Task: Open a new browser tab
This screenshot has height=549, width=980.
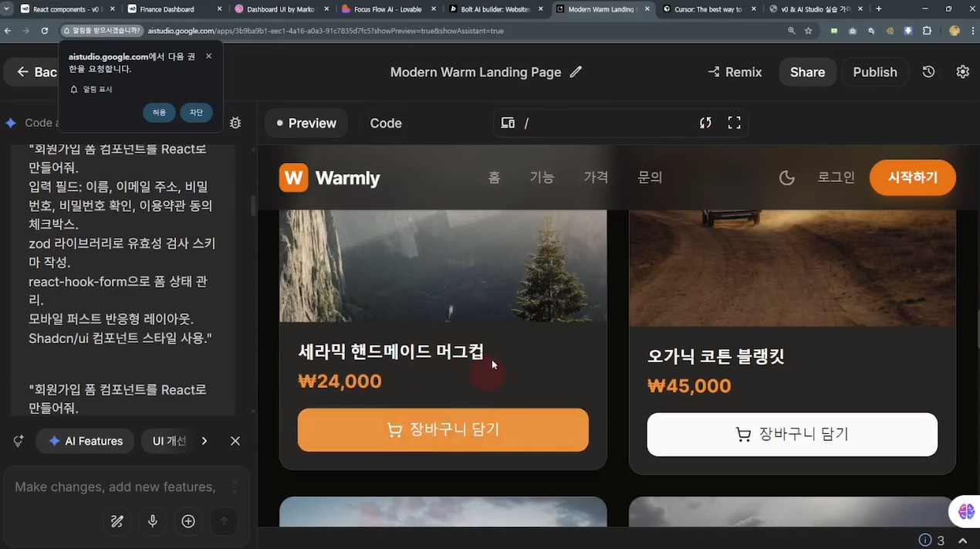Action: (879, 9)
